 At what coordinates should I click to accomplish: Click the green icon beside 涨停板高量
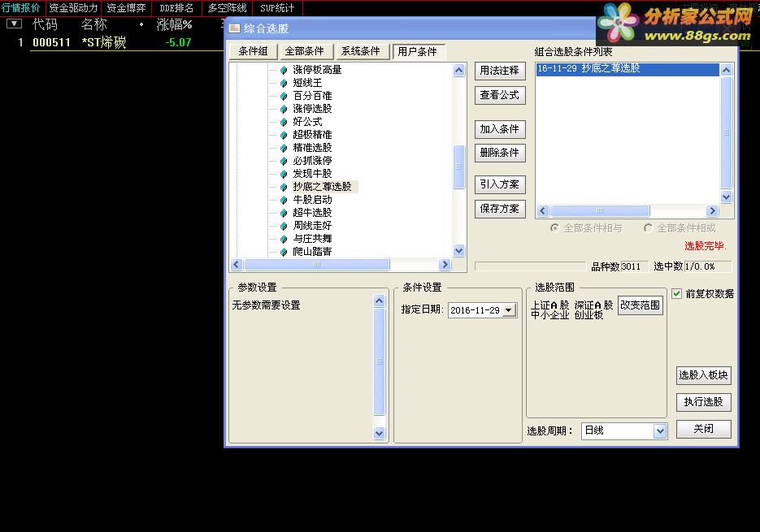pos(284,70)
